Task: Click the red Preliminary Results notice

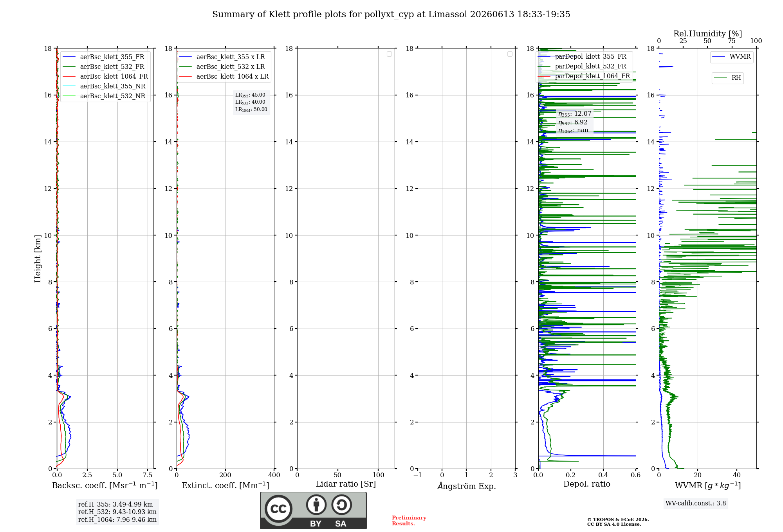Action: click(x=409, y=521)
